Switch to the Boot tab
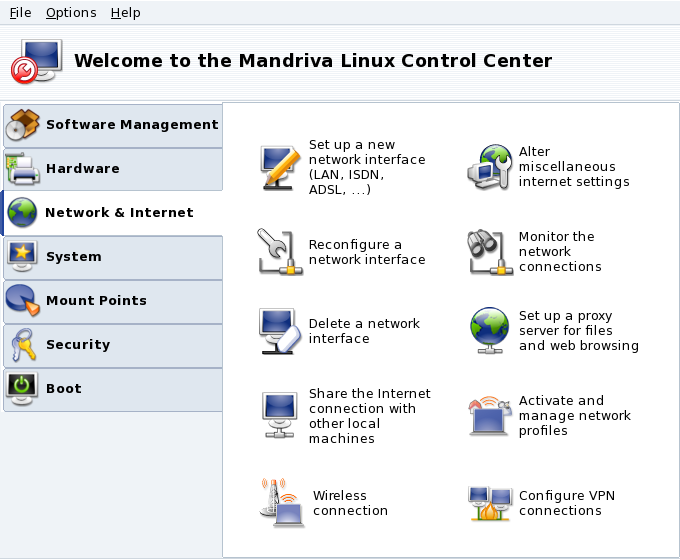Viewport: 680px width, 560px height. 112,389
